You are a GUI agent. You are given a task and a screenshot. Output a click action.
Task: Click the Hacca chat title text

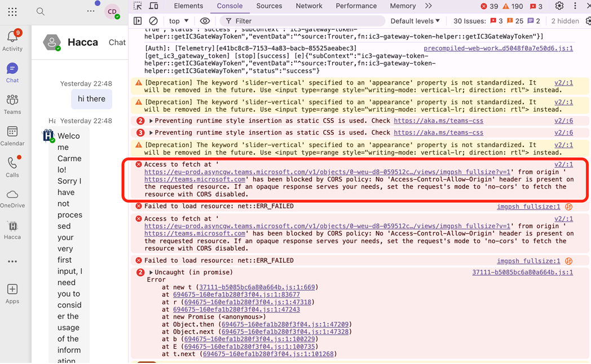pyautogui.click(x=83, y=42)
